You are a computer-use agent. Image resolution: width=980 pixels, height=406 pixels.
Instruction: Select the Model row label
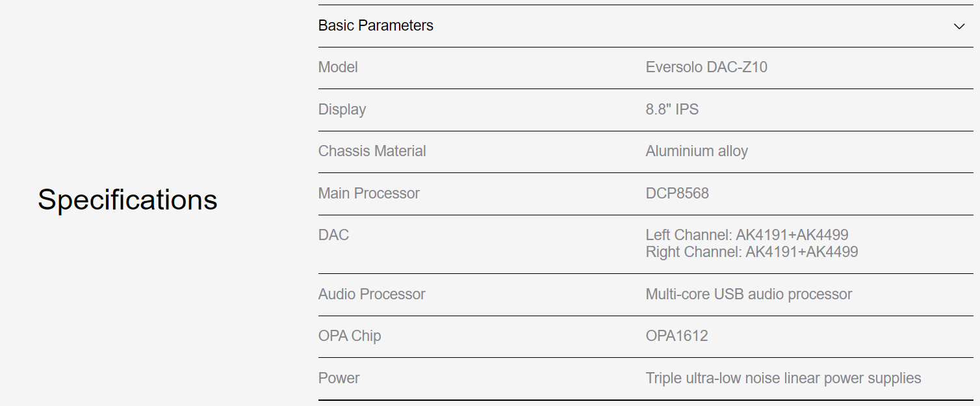338,68
